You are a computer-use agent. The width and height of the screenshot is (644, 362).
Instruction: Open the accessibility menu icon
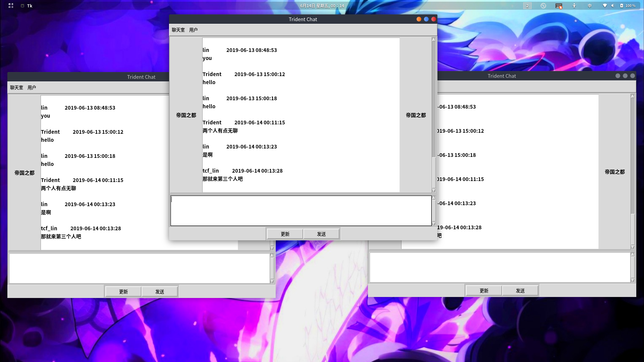[x=574, y=6]
